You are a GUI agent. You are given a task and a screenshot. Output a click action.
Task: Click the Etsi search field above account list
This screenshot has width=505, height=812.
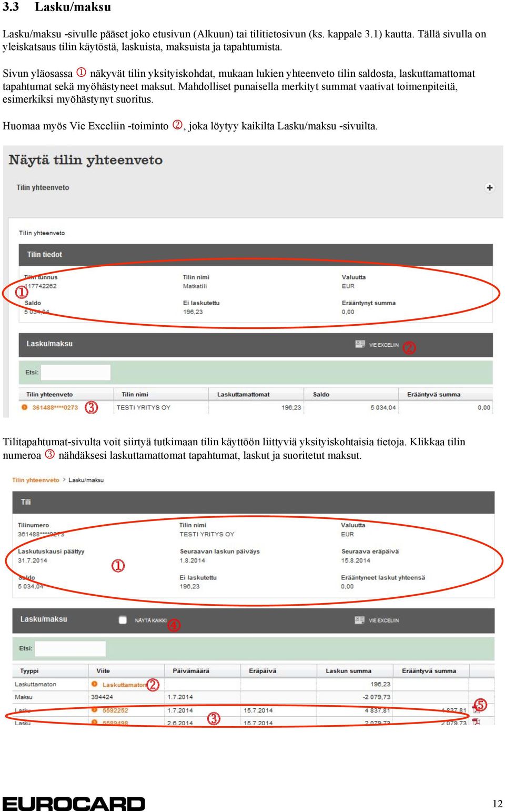tap(76, 373)
